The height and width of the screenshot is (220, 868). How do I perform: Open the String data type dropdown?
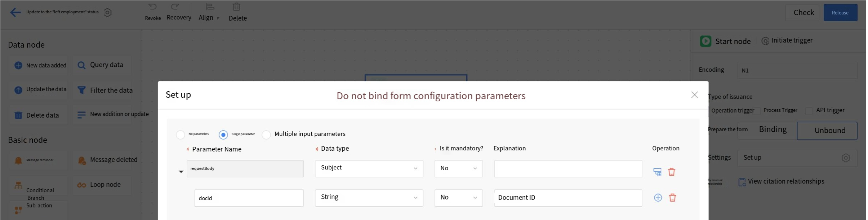point(369,198)
